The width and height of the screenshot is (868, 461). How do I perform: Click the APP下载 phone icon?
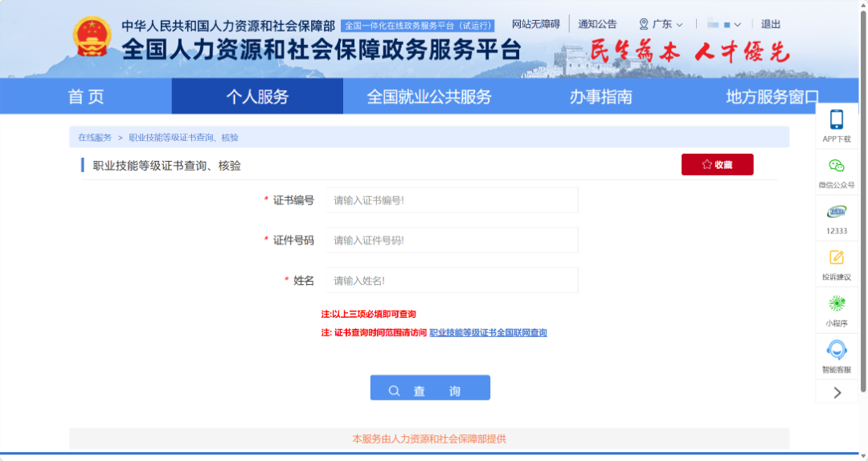[836, 120]
